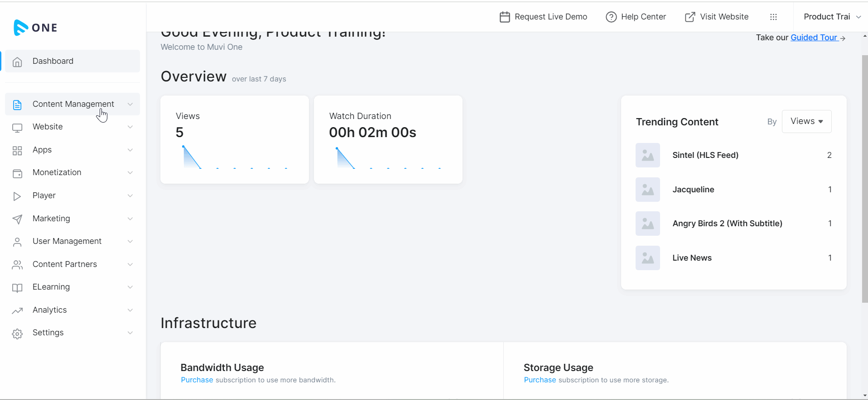The width and height of the screenshot is (868, 400).
Task: Open the Product Training account dropdown
Action: coord(832,17)
